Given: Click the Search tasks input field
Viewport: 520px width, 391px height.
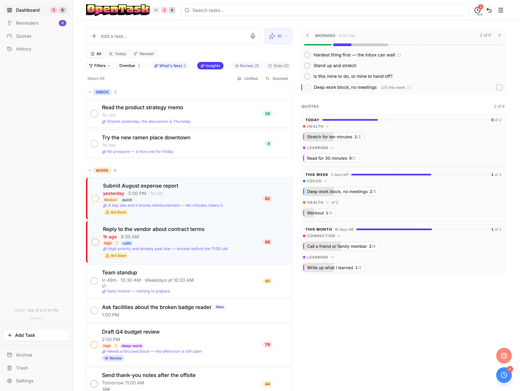Looking at the screenshot, I should pos(325,10).
